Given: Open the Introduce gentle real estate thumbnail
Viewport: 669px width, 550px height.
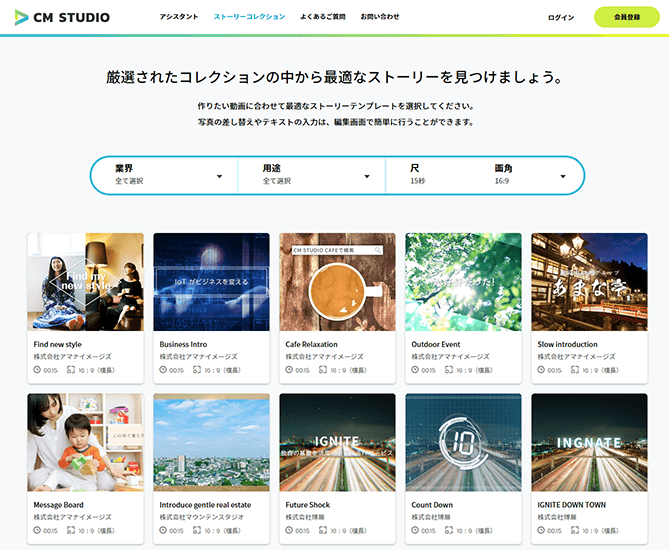Looking at the screenshot, I should point(211,442).
